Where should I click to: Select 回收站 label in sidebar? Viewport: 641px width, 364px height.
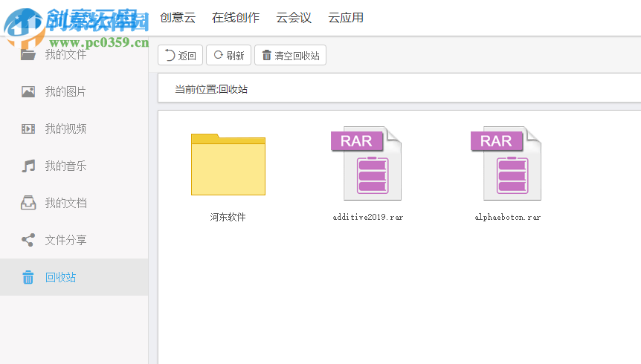[x=60, y=277]
